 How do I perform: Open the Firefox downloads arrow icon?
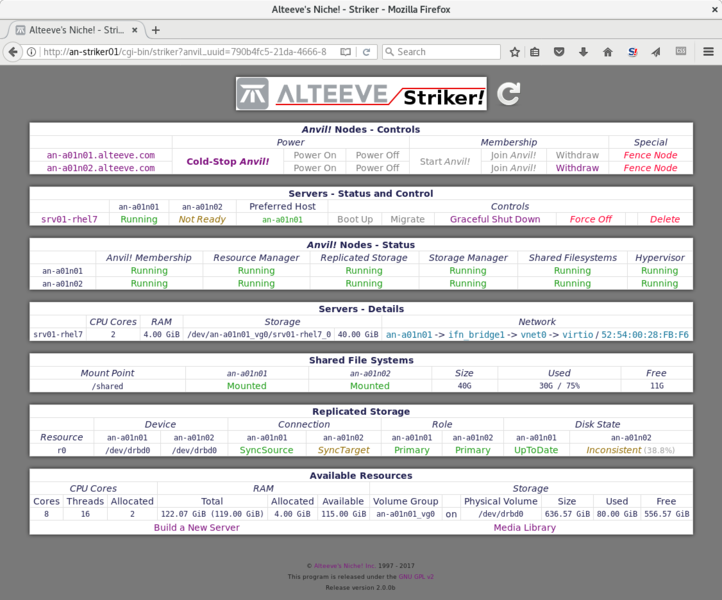[583, 52]
